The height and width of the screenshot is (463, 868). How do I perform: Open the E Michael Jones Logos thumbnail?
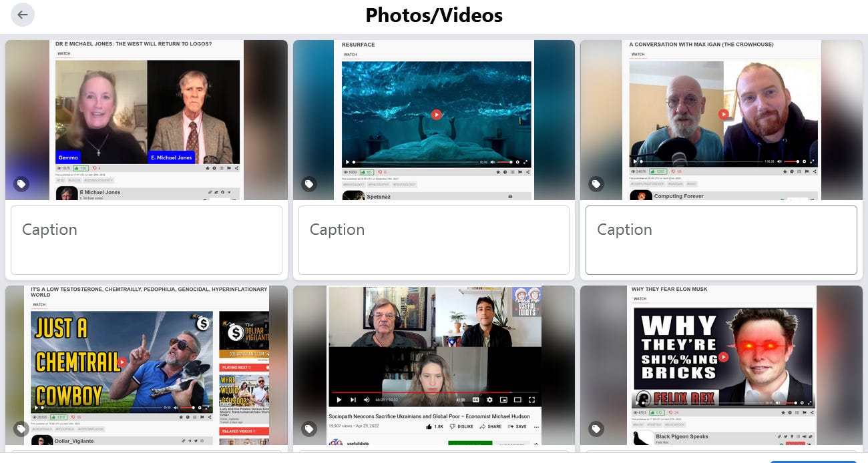pos(146,120)
